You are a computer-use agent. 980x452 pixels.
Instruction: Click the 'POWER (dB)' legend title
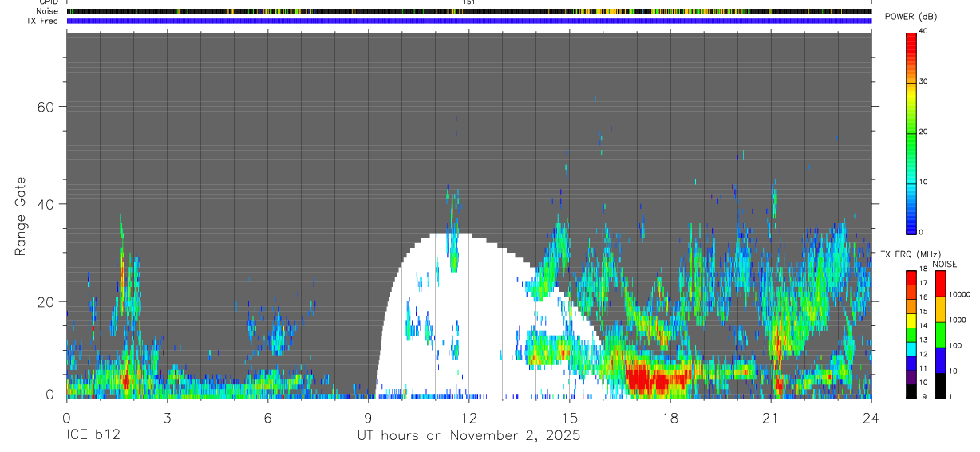[911, 18]
